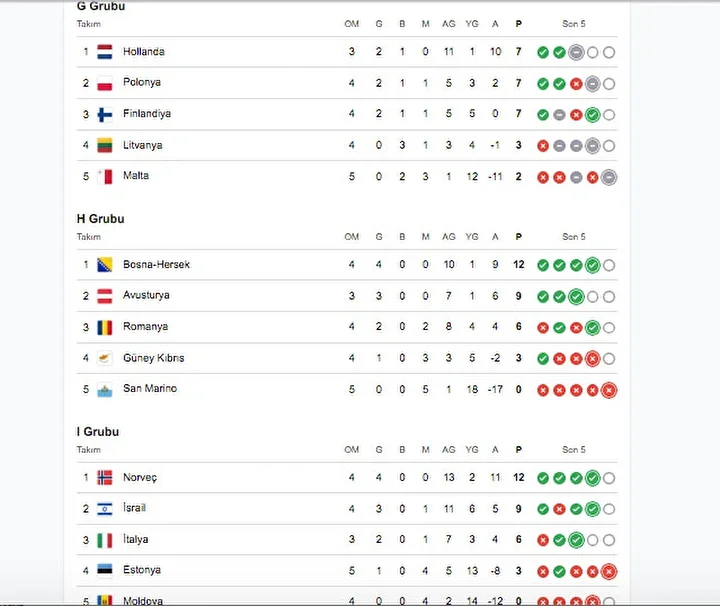Open the Güney Kıbrıs team link
Image resolution: width=720 pixels, height=606 pixels.
click(153, 358)
